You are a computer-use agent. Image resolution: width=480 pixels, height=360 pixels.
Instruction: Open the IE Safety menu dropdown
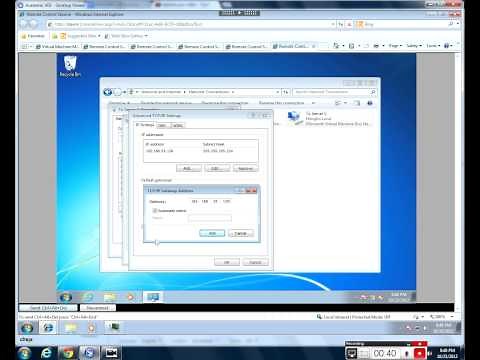click(414, 46)
